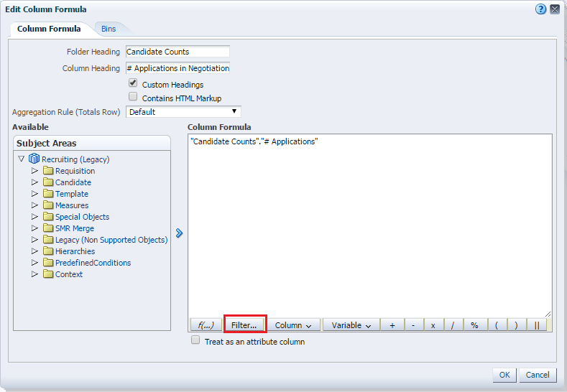Insert function with f(...) button
Image resolution: width=567 pixels, height=392 pixels.
coord(206,325)
